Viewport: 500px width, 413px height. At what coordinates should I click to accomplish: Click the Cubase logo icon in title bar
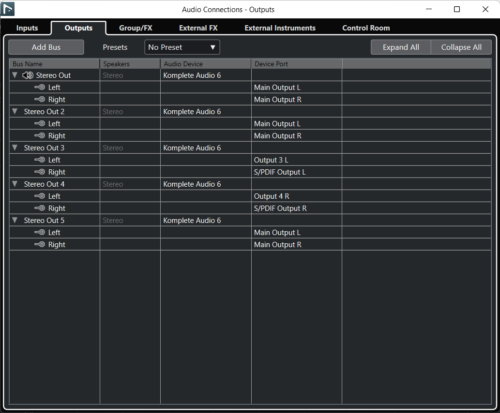click(8, 9)
